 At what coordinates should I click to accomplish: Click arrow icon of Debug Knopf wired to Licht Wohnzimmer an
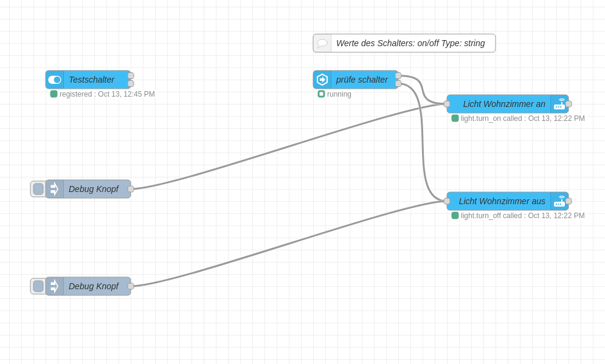[x=55, y=189]
